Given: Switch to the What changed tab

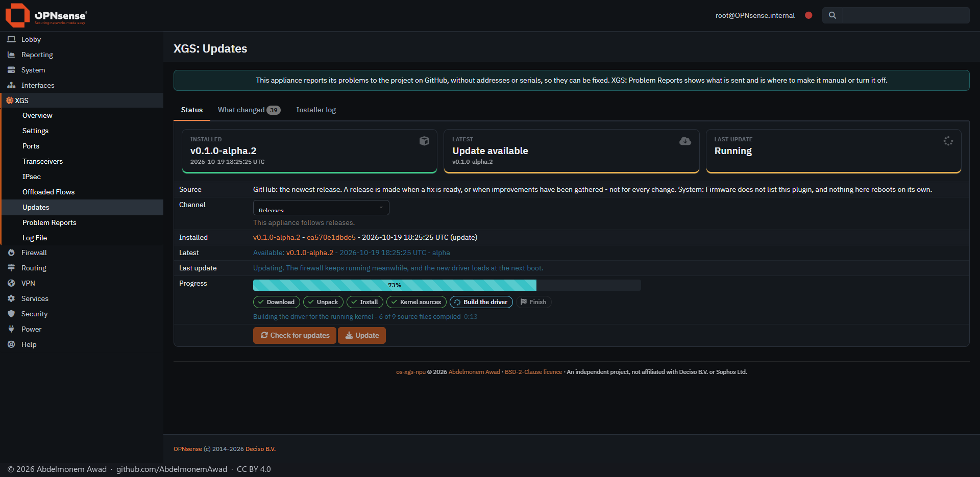Looking at the screenshot, I should 249,110.
